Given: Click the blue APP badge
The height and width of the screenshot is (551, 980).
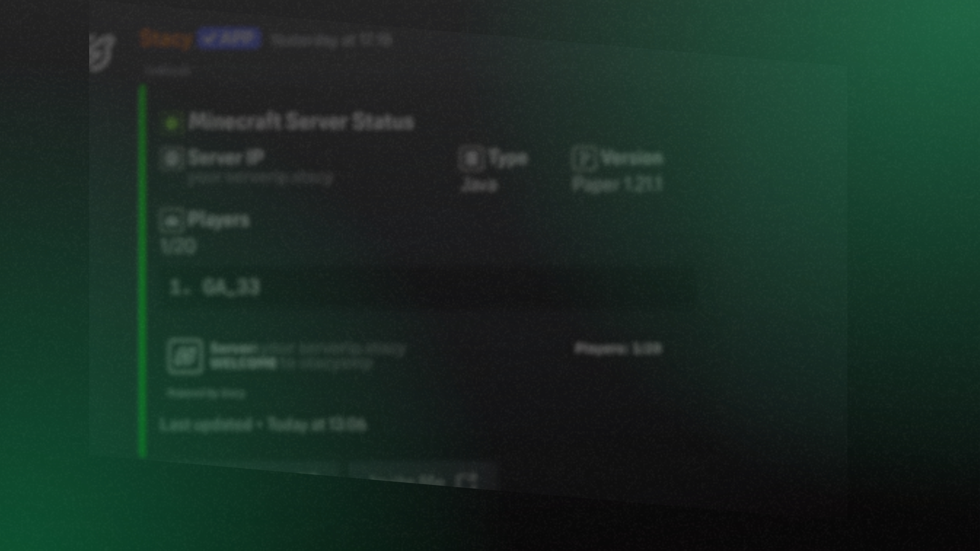Looking at the screenshot, I should tap(228, 38).
